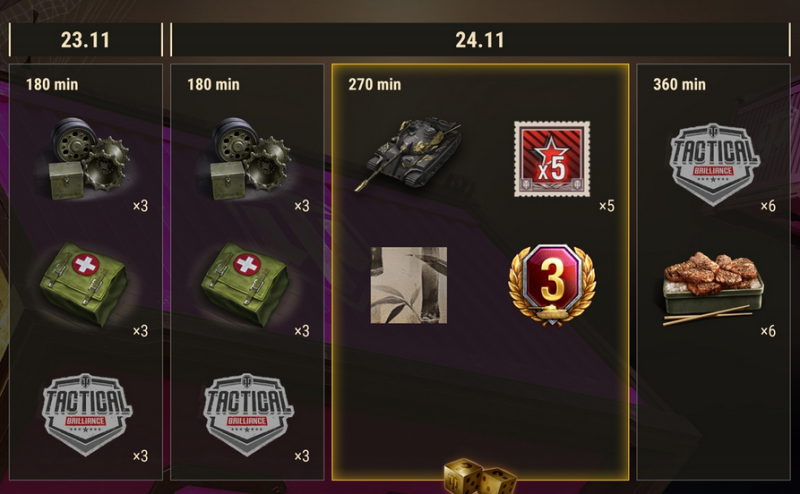Click the repair kit icon under 23.11

coord(89,159)
